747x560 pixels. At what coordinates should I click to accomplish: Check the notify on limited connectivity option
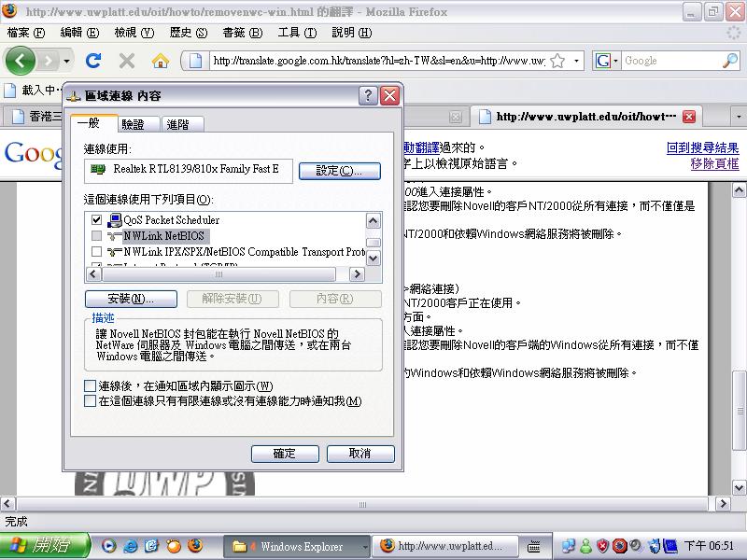(90, 401)
